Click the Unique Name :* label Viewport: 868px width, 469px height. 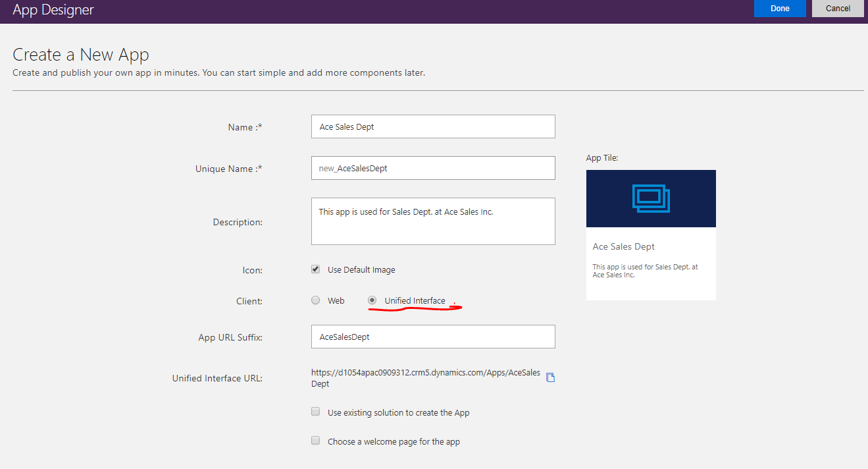coord(229,169)
